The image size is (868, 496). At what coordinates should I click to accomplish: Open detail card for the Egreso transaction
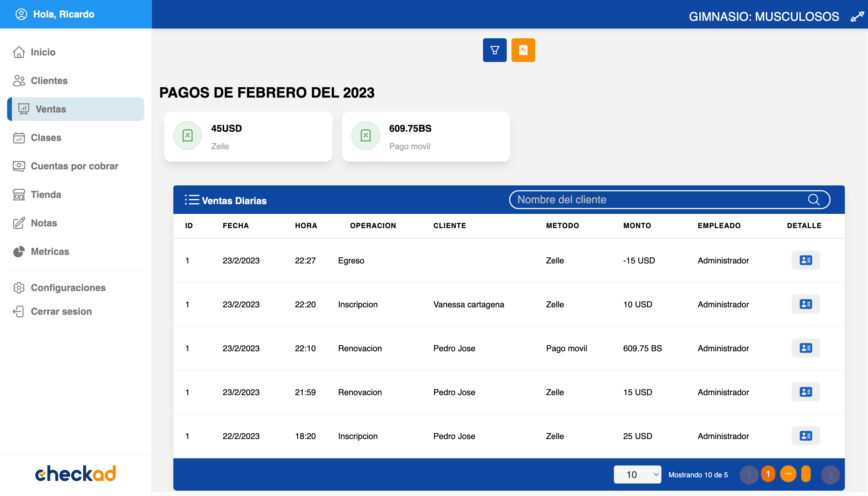coord(806,260)
